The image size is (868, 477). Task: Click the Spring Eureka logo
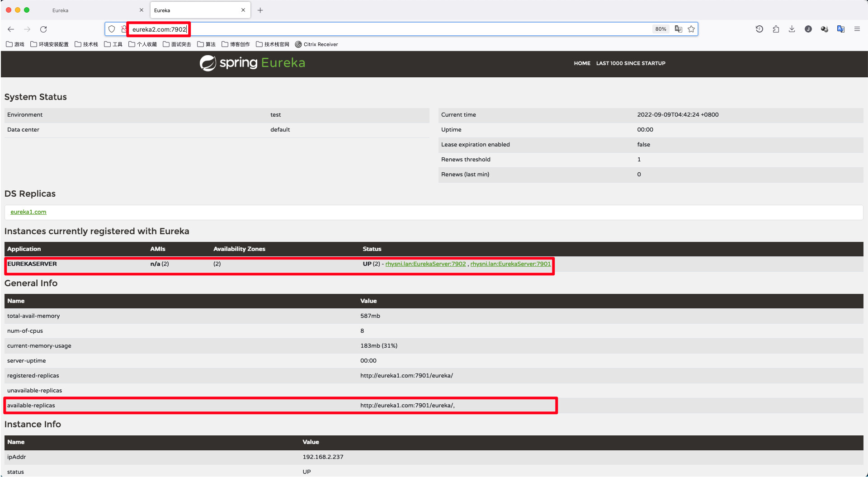tap(252, 63)
